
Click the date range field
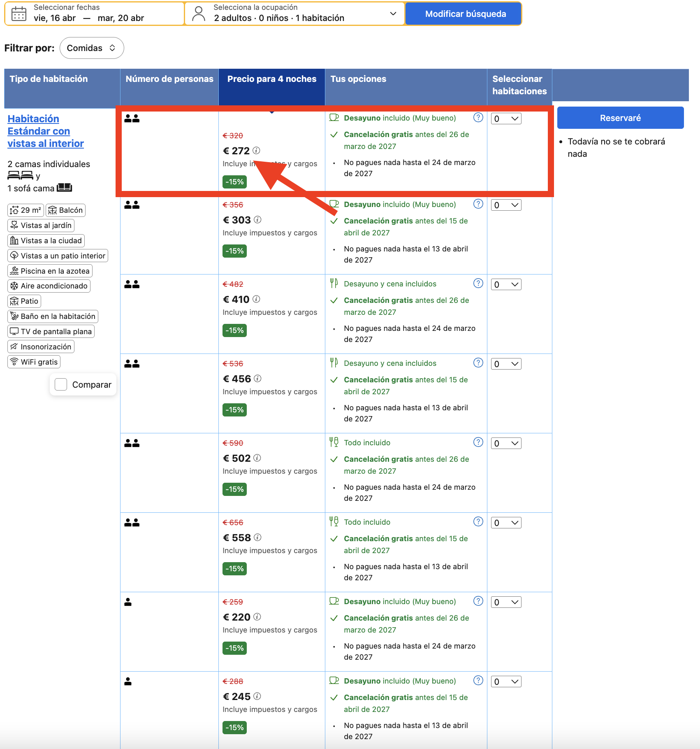click(x=95, y=14)
